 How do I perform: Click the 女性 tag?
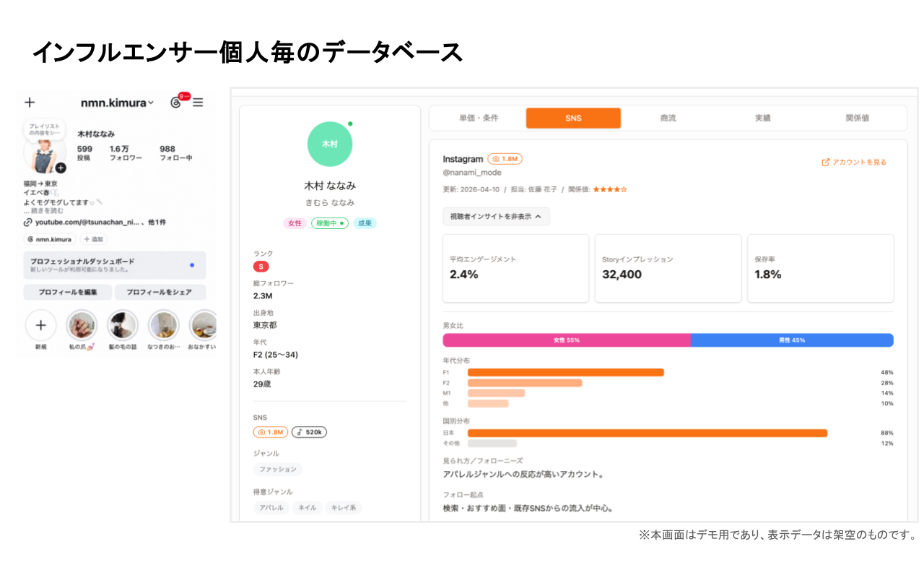[295, 223]
